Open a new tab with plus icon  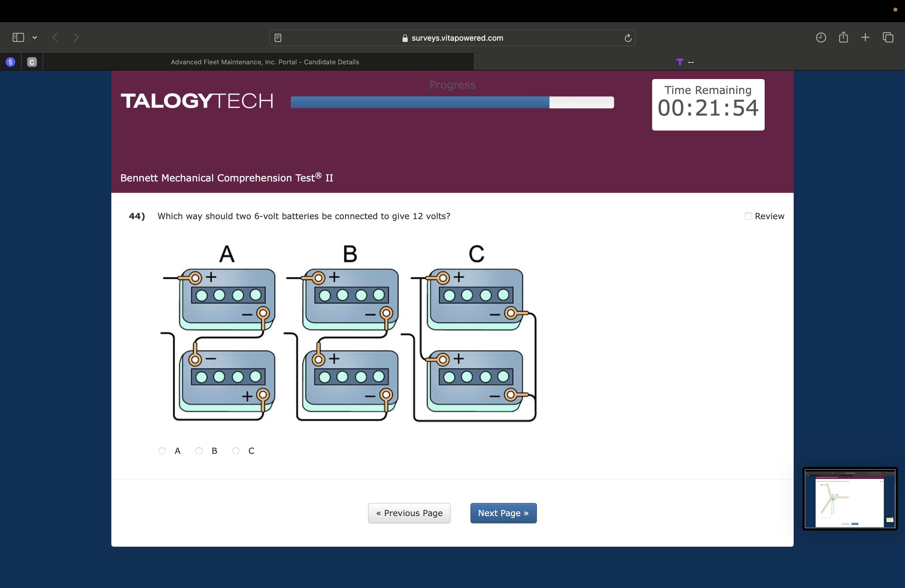[865, 37]
